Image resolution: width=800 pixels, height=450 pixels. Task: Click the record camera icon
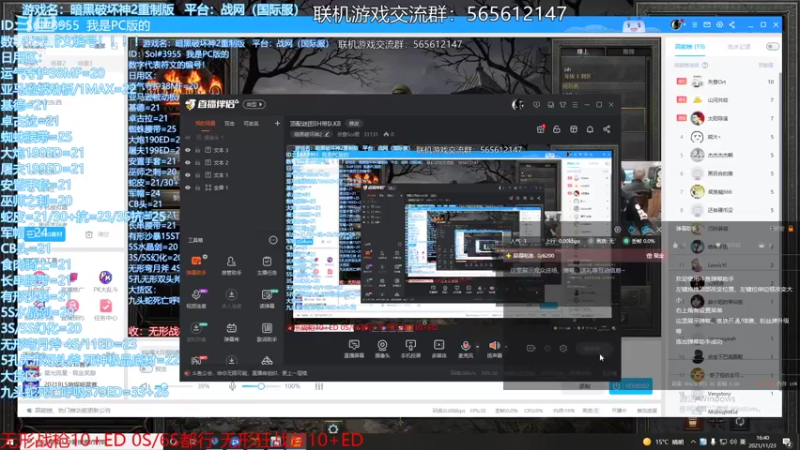click(x=531, y=348)
